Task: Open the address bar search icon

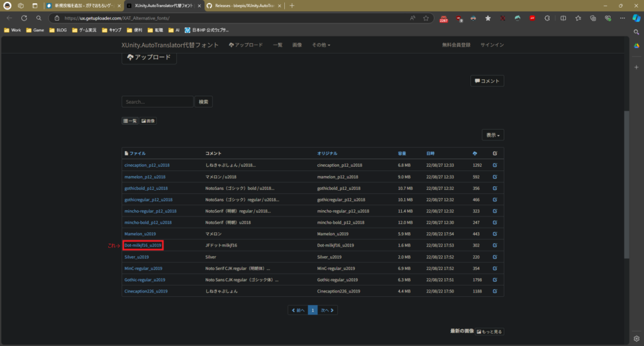Action: click(x=38, y=18)
